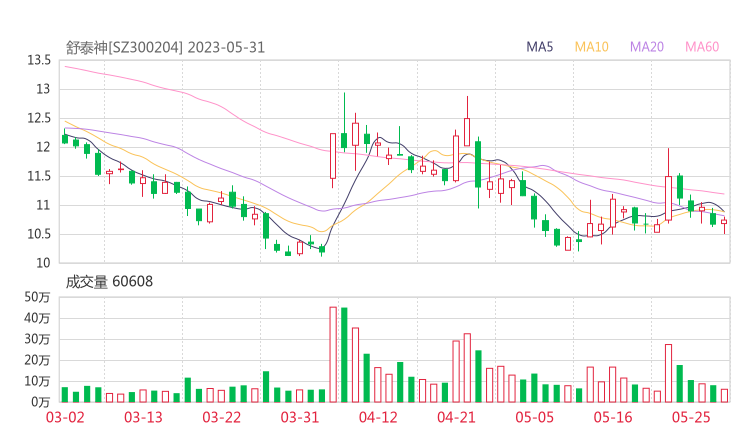Click the 13.5 price axis value

coord(39,60)
